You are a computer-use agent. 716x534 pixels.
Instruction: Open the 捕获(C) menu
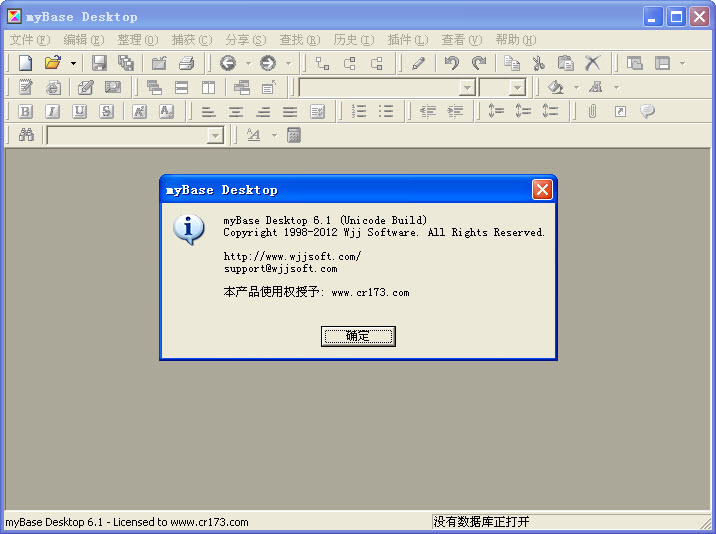click(x=192, y=40)
